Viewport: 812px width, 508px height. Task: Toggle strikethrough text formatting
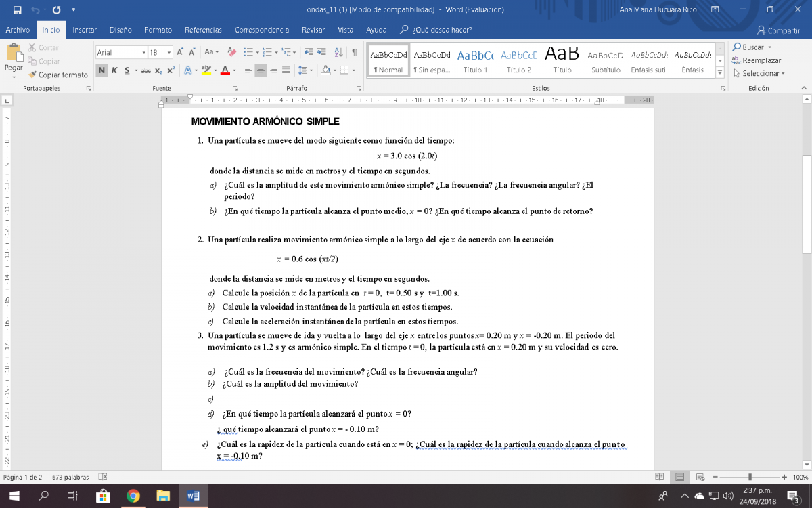(x=145, y=70)
